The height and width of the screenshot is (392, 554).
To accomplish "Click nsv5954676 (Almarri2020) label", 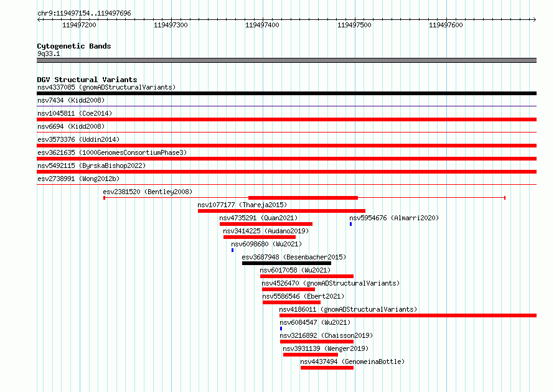I will 394,218.
